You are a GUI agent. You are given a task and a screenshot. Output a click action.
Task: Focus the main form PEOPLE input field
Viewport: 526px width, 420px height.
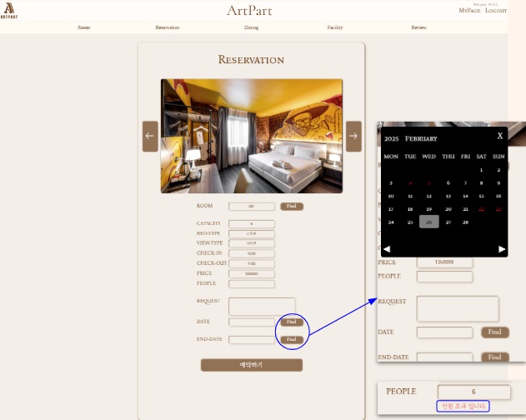(x=252, y=284)
